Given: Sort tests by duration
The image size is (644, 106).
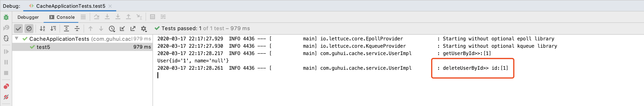Looking at the screenshot, I should point(53,29).
